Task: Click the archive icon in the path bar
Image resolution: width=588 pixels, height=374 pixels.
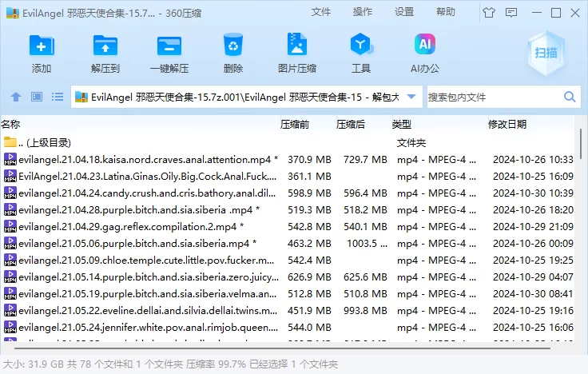Action: 81,97
